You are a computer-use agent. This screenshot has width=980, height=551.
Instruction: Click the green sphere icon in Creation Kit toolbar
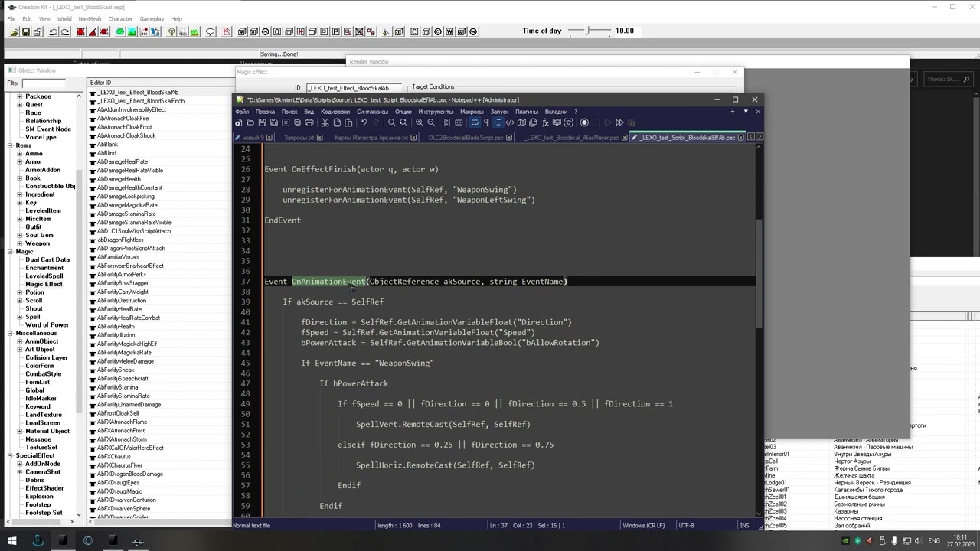point(120,31)
